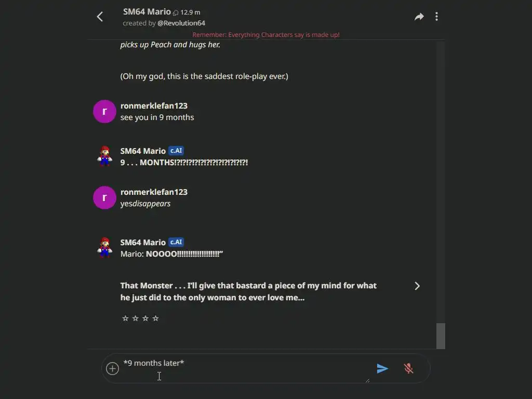This screenshot has width=532, height=399.
Task: Open the three-dot options menu
Action: click(436, 17)
